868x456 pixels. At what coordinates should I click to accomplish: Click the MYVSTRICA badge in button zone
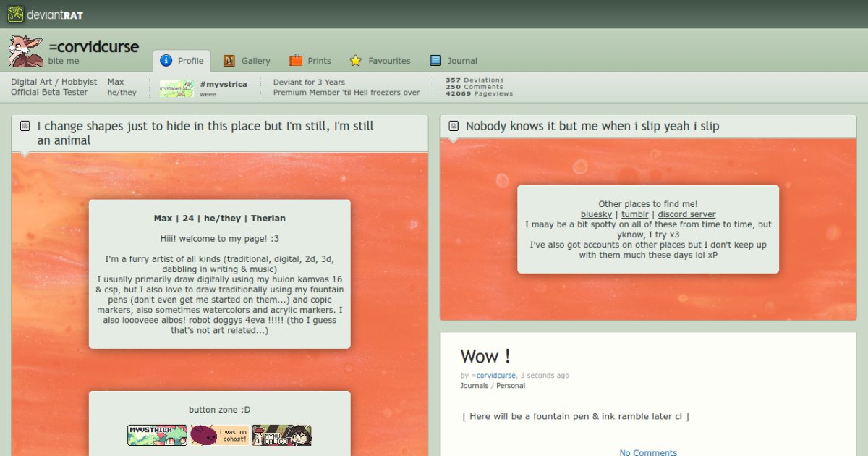point(157,435)
